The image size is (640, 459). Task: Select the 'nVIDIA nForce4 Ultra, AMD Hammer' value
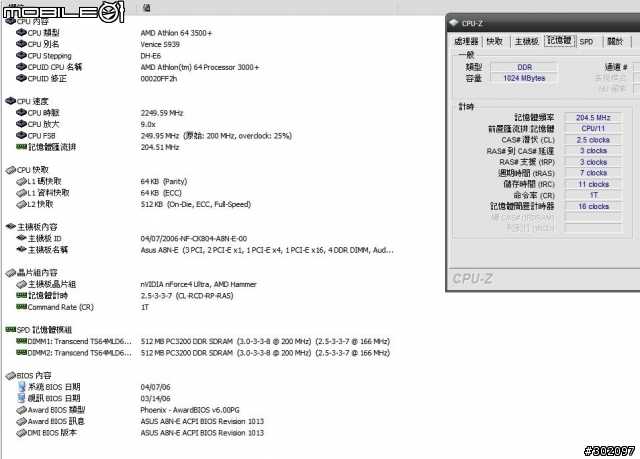click(198, 284)
